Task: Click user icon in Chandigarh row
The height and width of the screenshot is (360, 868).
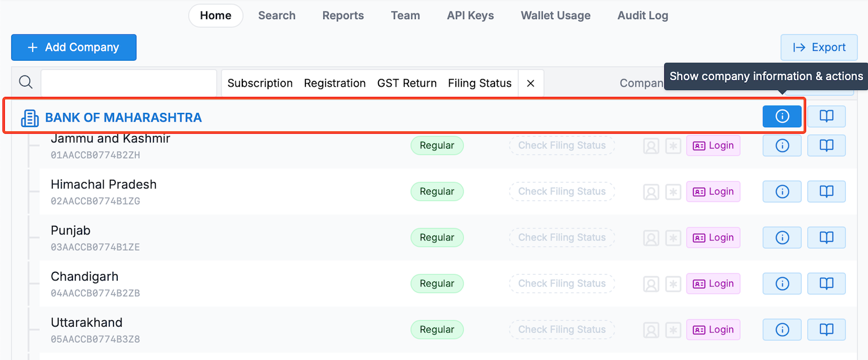Action: (651, 283)
